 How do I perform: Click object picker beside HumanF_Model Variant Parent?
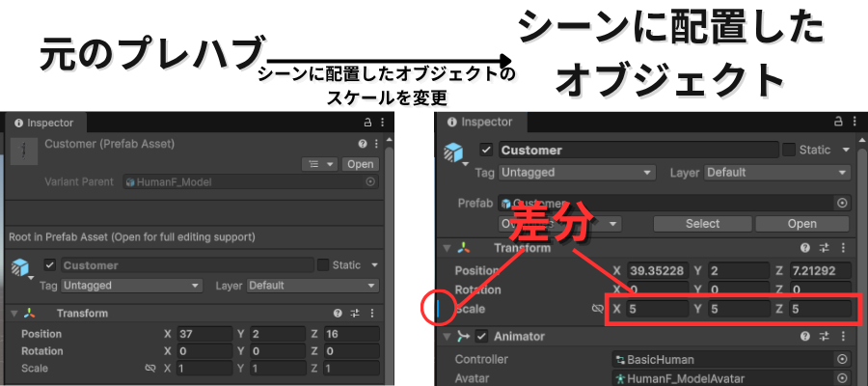pyautogui.click(x=370, y=181)
